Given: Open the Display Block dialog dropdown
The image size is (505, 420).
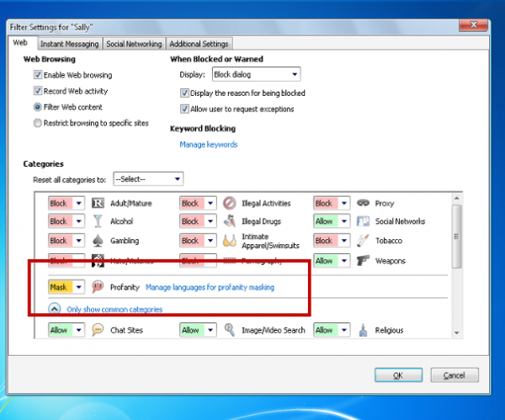Looking at the screenshot, I should pyautogui.click(x=256, y=74).
